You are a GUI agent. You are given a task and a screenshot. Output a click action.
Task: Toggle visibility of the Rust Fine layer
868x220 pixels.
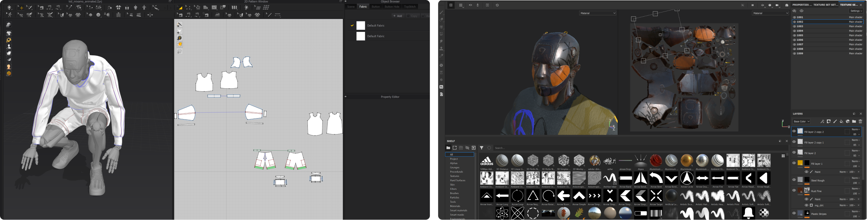coord(794,190)
